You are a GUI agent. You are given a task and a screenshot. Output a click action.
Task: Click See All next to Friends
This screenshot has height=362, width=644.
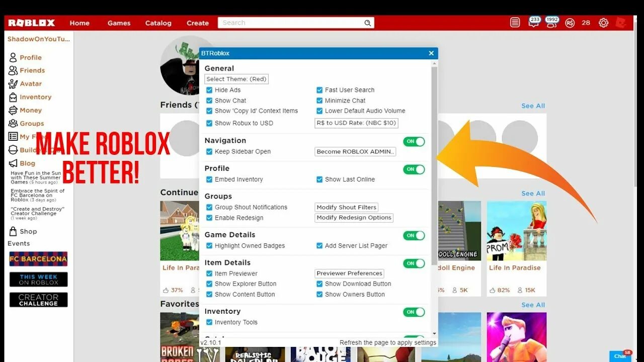533,106
